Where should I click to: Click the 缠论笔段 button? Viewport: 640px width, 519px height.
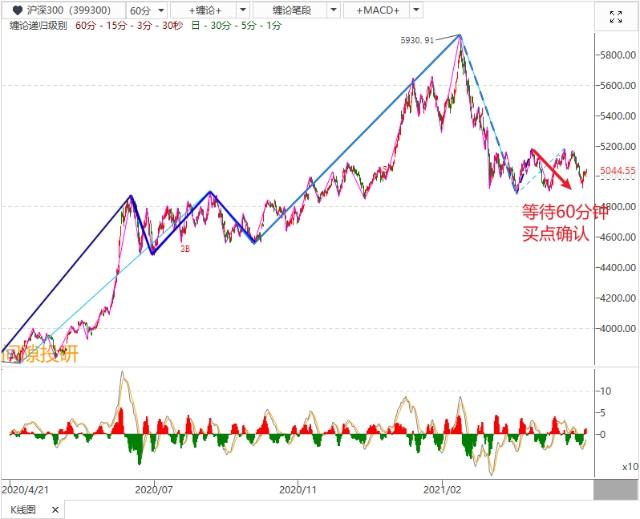click(291, 10)
